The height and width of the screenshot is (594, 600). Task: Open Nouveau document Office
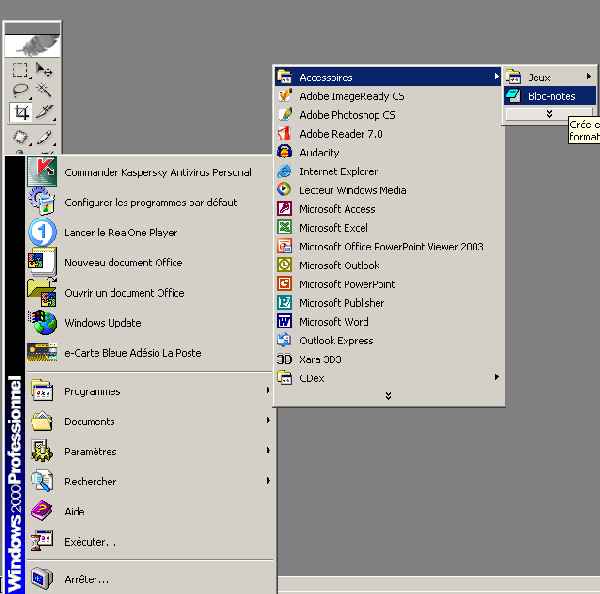150,262
